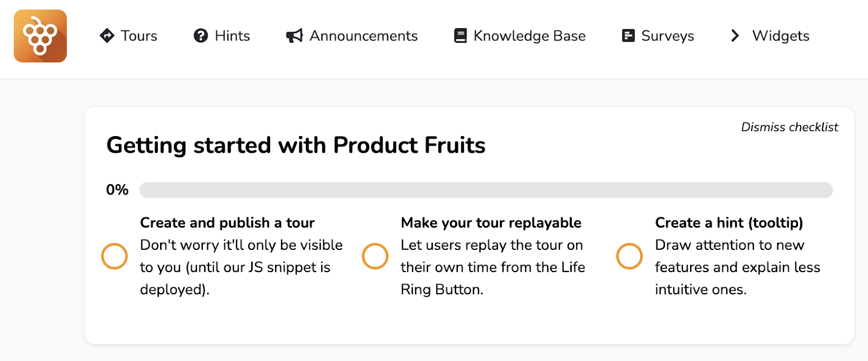Dismiss the getting started checklist
Image resolution: width=868 pixels, height=361 pixels.
[789, 127]
